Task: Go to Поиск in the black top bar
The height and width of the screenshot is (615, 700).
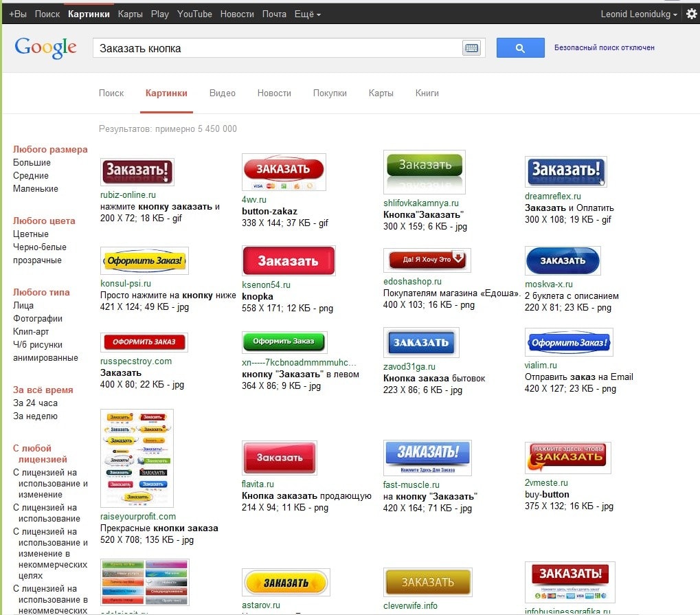Action: [x=47, y=14]
